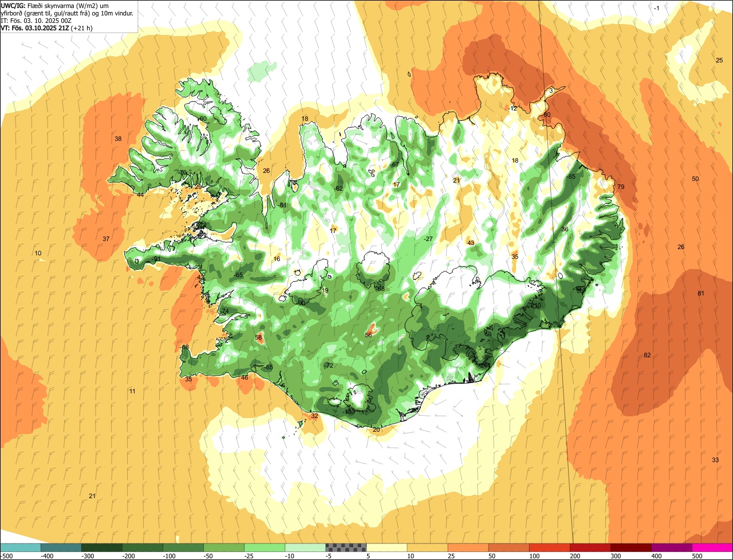Click the "-70" value on the map
This screenshot has height=560, width=733.
(x=182, y=172)
